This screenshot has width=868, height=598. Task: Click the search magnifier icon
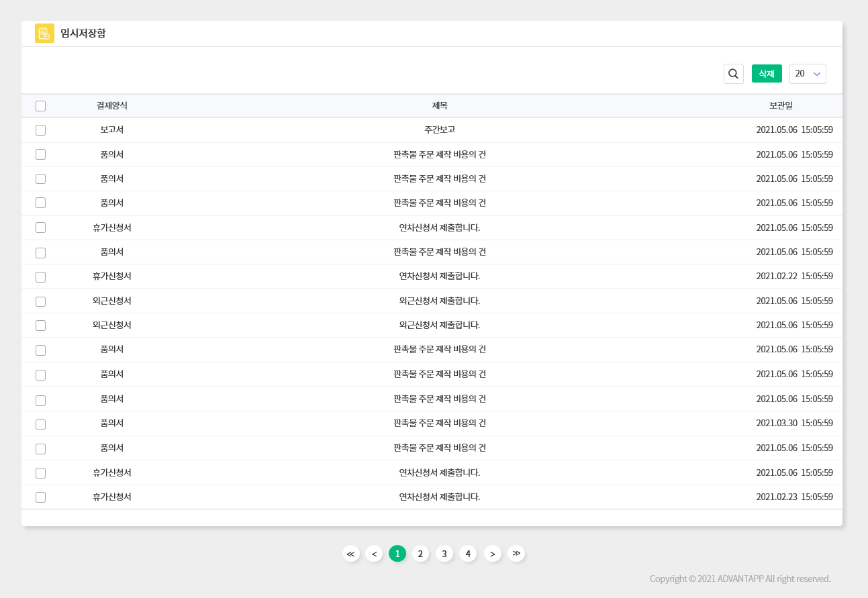coord(733,74)
